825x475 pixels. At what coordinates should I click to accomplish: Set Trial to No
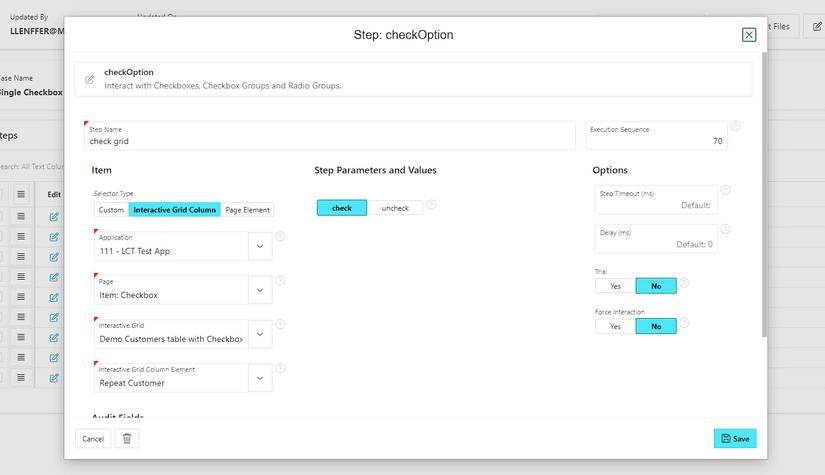click(656, 286)
